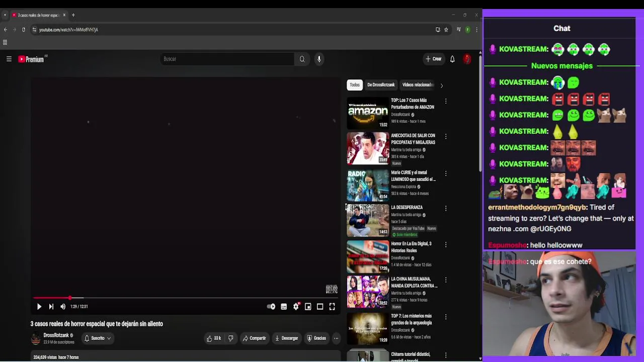The height and width of the screenshot is (362, 644).
Task: Start voice search with microphone
Action: click(319, 59)
